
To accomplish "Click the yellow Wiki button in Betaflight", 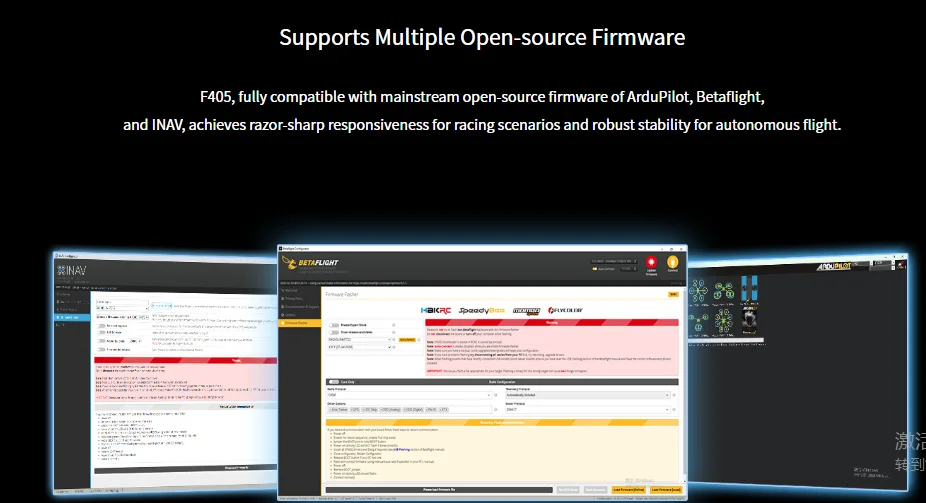I will pos(673,295).
